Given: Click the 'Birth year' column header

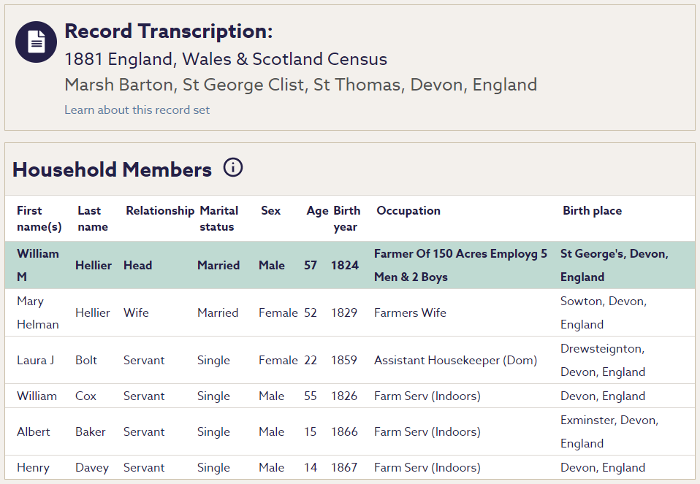Looking at the screenshot, I should pos(346,219).
